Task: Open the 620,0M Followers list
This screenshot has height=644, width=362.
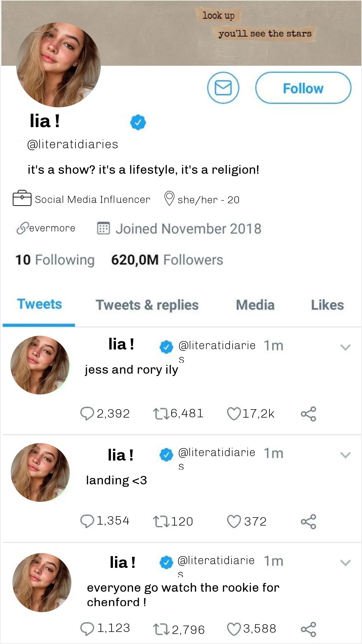Action: coord(167,260)
